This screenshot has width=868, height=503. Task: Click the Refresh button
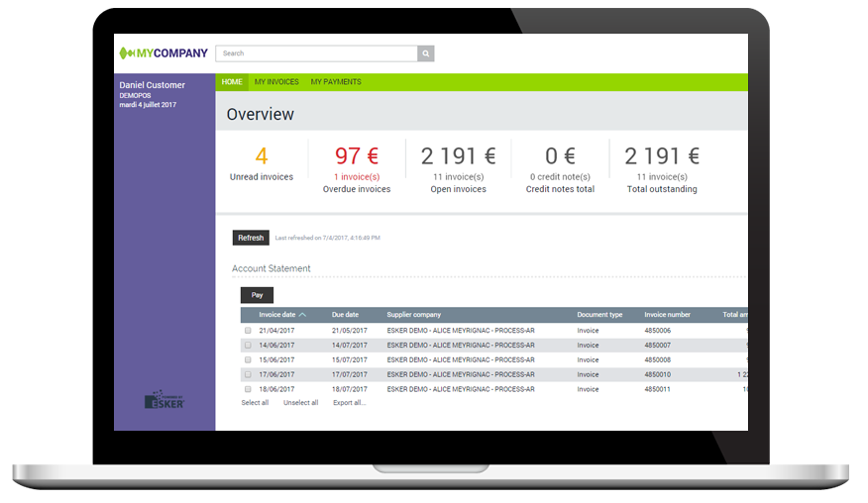(x=251, y=238)
